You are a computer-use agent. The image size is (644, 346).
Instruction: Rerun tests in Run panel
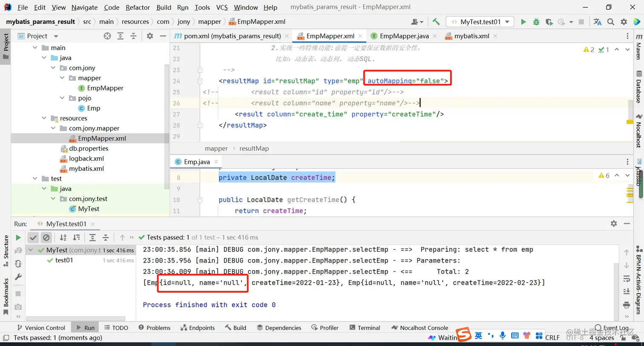[x=18, y=237]
